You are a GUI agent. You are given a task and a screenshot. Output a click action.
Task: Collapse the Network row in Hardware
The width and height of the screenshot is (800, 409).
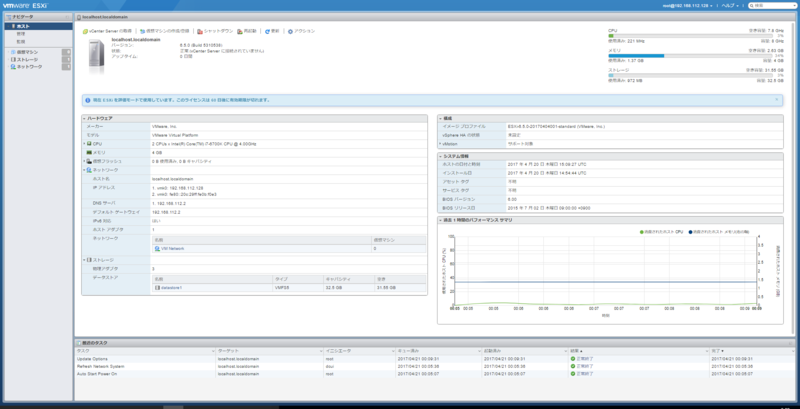pyautogui.click(x=84, y=170)
